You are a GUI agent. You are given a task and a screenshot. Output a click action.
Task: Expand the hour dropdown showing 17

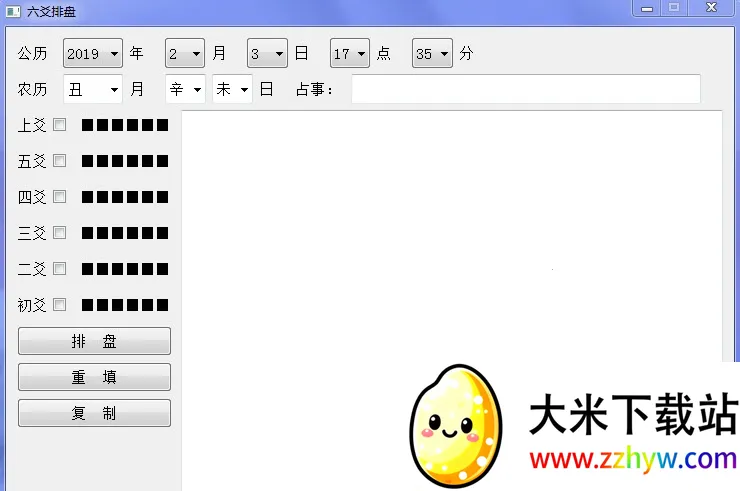(x=350, y=54)
